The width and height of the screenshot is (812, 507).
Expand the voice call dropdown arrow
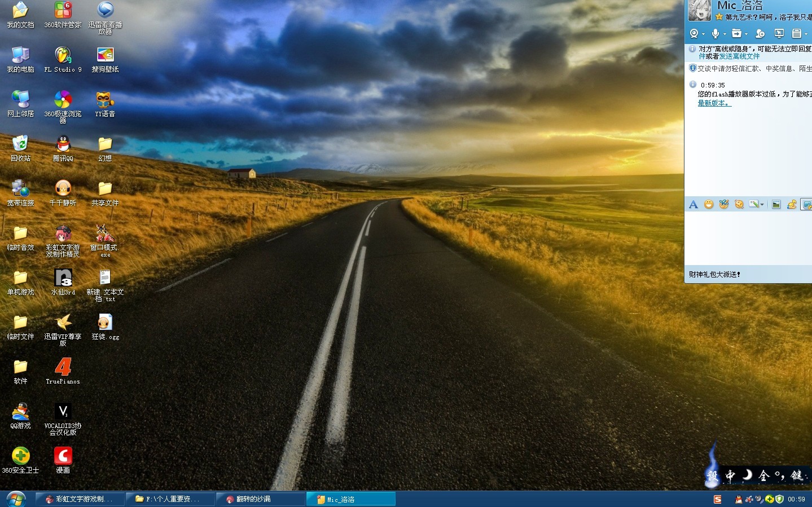click(x=725, y=34)
